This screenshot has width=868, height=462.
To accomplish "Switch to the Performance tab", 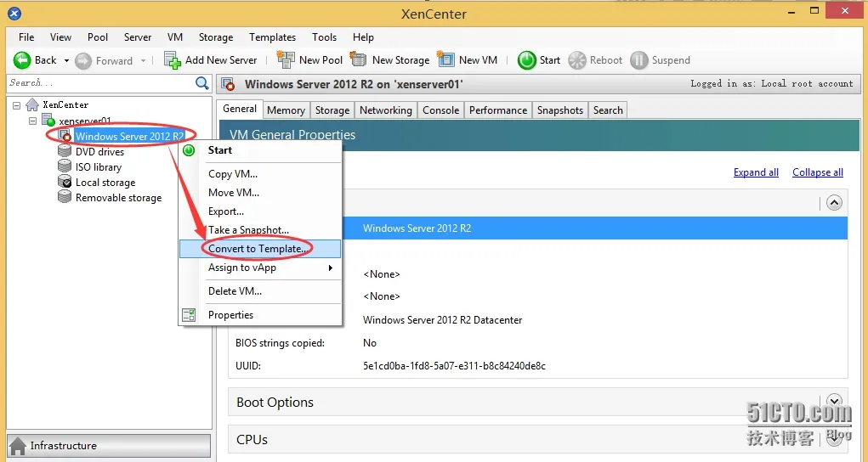I will pyautogui.click(x=498, y=110).
